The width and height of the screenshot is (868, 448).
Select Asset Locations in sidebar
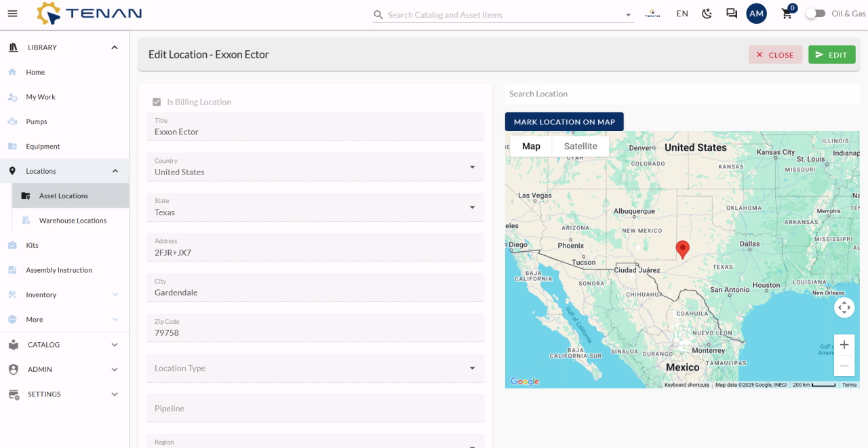tap(71, 196)
